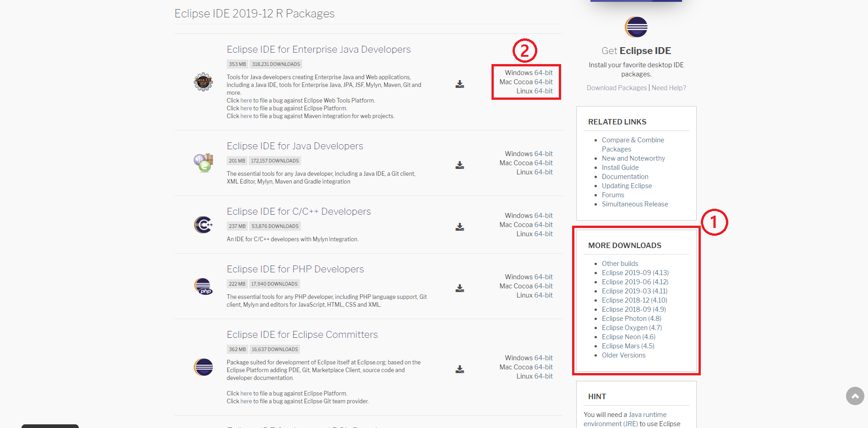Click 'here' link for Eclipse Web Tools Platform bug
868x428 pixels.
click(x=246, y=101)
